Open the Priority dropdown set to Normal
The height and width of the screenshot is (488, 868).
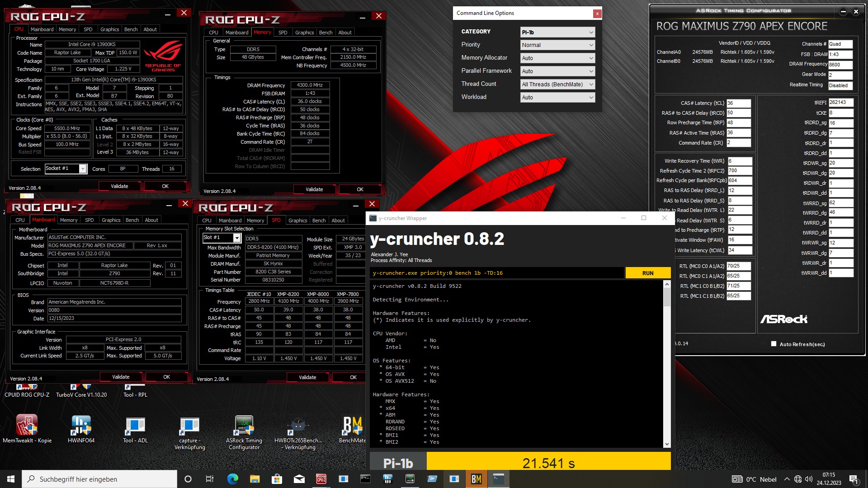557,45
